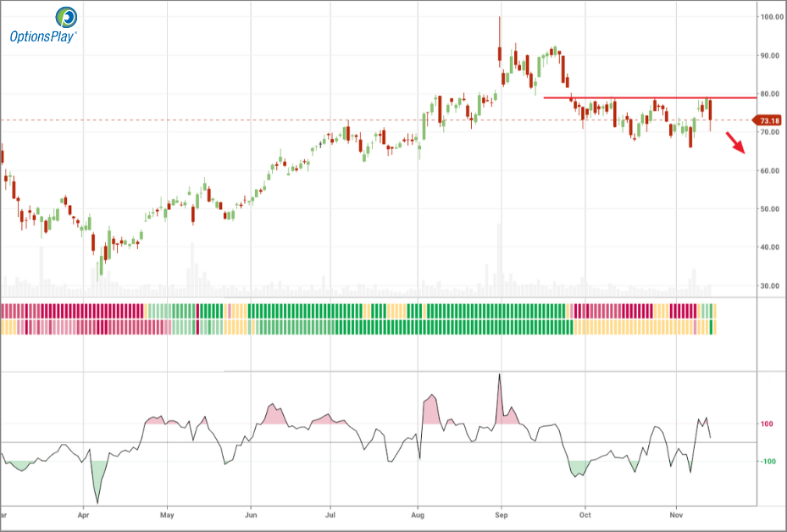Click the Aug label on time axis
The height and width of the screenshot is (532, 787).
pos(417,514)
